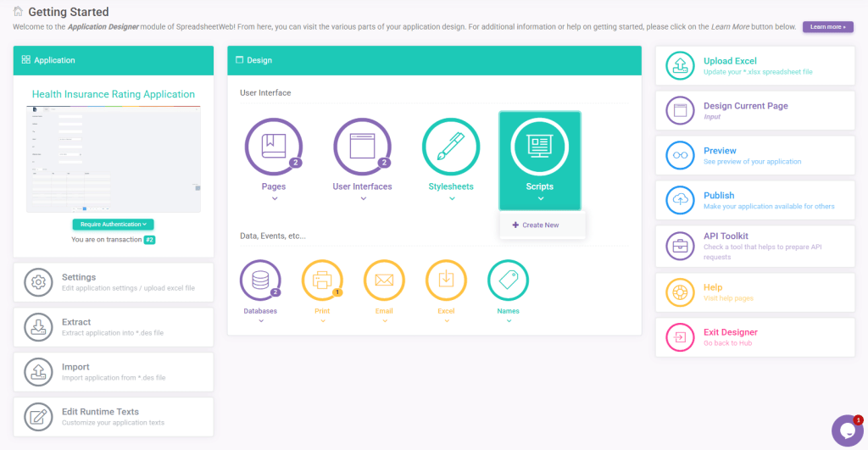Click the Learn more button
Image resolution: width=868 pixels, height=450 pixels.
pos(827,27)
